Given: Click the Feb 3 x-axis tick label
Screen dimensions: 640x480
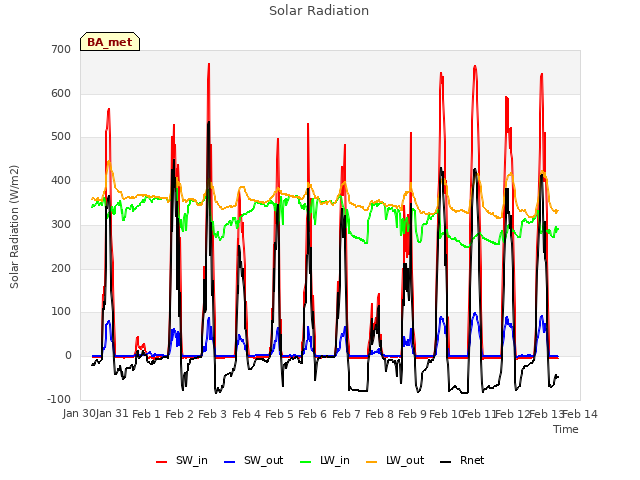Looking at the screenshot, I should coord(212,414).
